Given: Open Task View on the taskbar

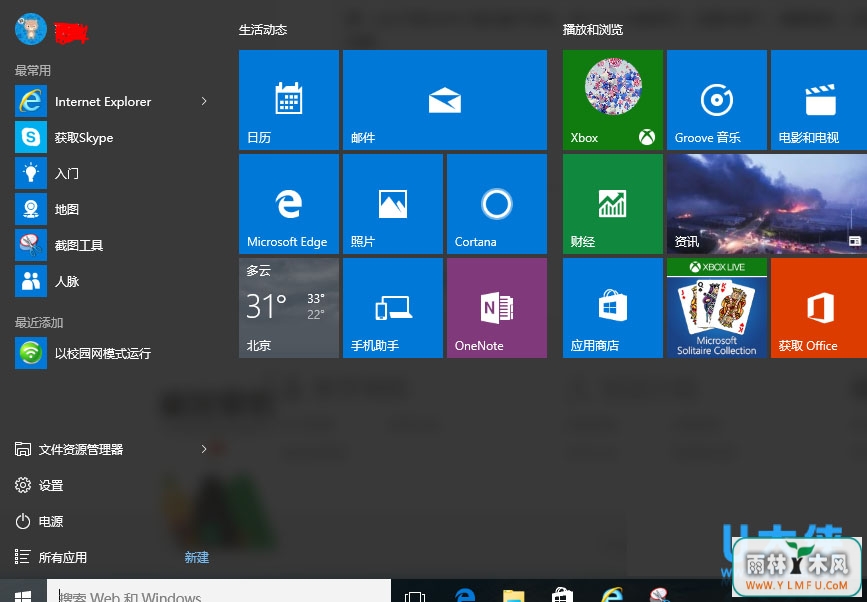Looking at the screenshot, I should [x=415, y=594].
